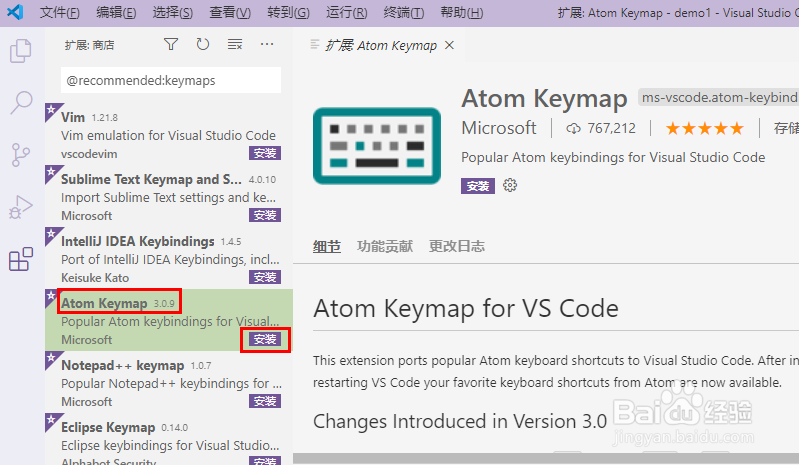Clear extension search results icon
This screenshot has height=465, width=799.
tap(234, 45)
